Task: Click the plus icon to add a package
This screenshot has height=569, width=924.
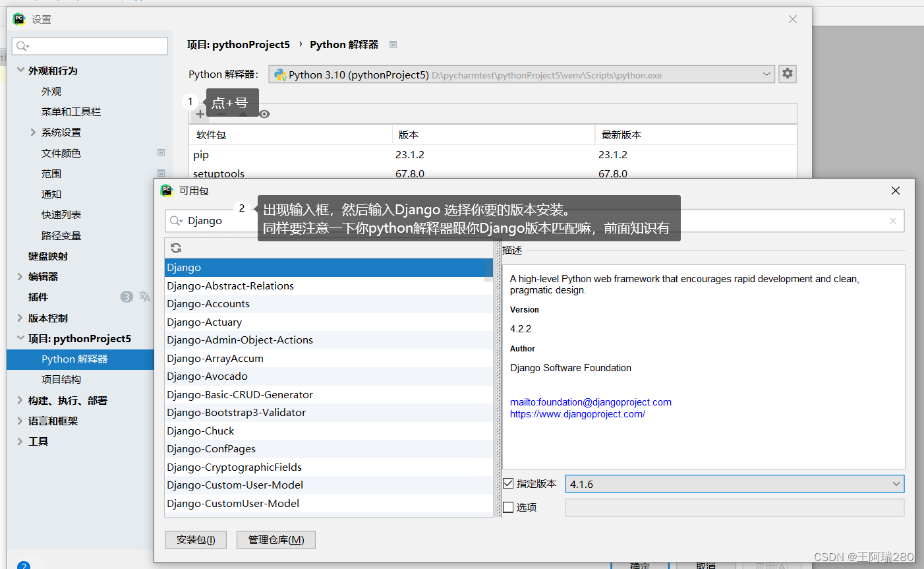Action: [200, 113]
